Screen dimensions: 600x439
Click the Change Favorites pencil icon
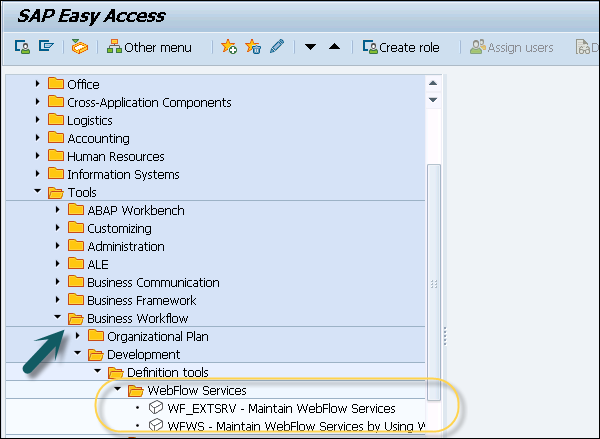click(x=277, y=47)
